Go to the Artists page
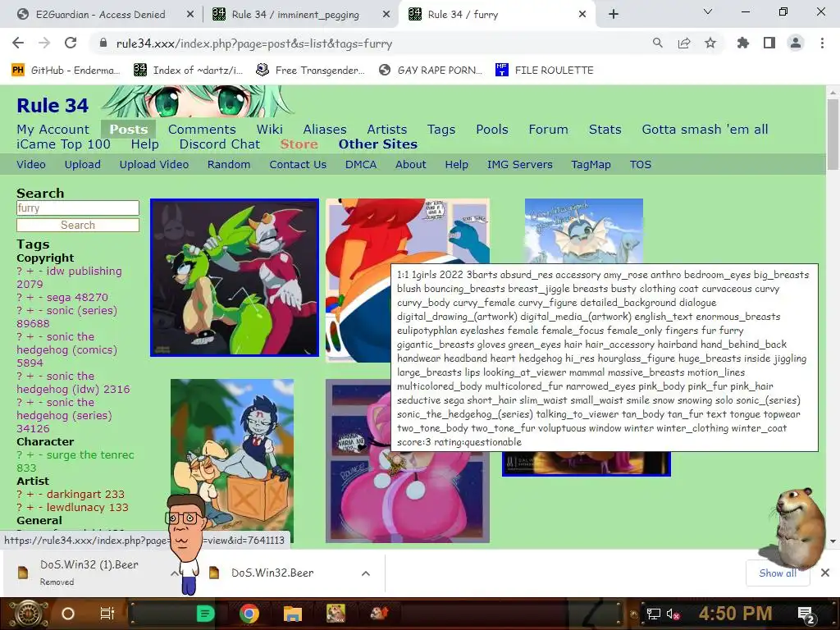The width and height of the screenshot is (840, 630). [x=387, y=129]
